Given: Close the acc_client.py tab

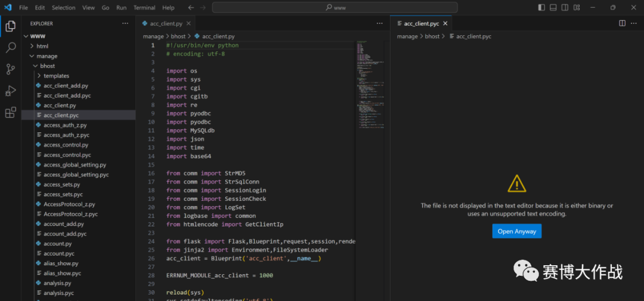Looking at the screenshot, I should tap(188, 23).
